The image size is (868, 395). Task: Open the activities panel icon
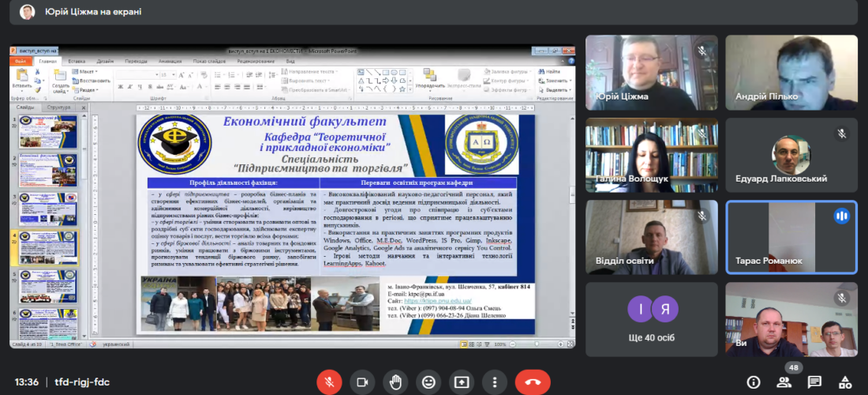coord(844,382)
